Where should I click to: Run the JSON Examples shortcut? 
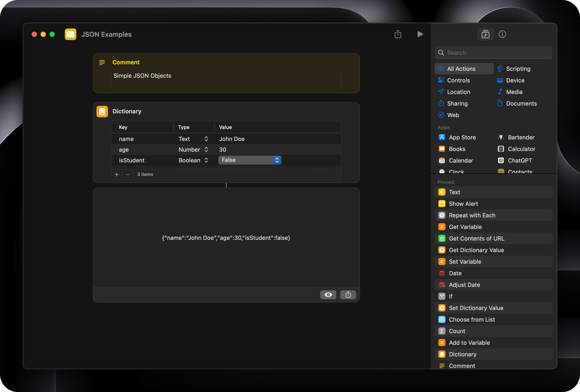click(420, 34)
